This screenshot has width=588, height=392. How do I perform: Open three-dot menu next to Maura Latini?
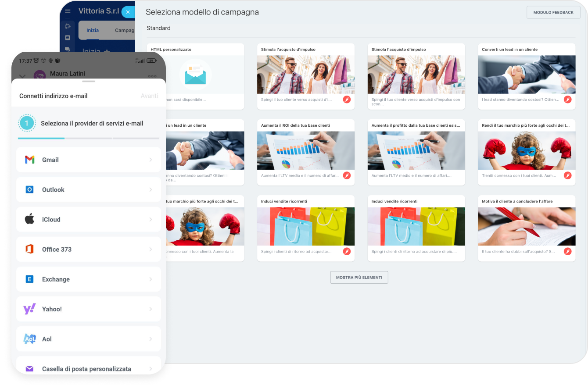(152, 76)
